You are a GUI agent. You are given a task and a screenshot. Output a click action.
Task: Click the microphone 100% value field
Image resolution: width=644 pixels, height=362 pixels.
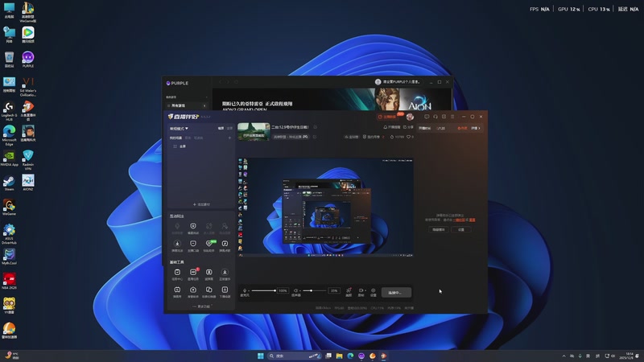coord(283,290)
